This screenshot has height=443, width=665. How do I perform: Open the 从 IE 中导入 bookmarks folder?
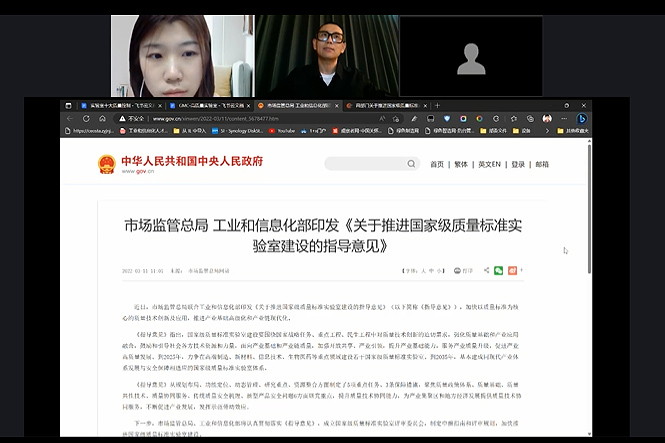pyautogui.click(x=190, y=131)
